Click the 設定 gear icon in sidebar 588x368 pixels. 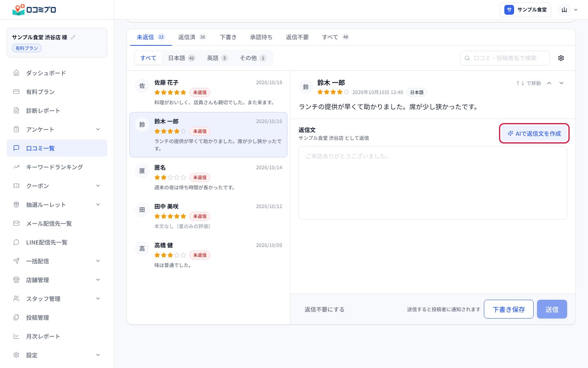click(16, 355)
